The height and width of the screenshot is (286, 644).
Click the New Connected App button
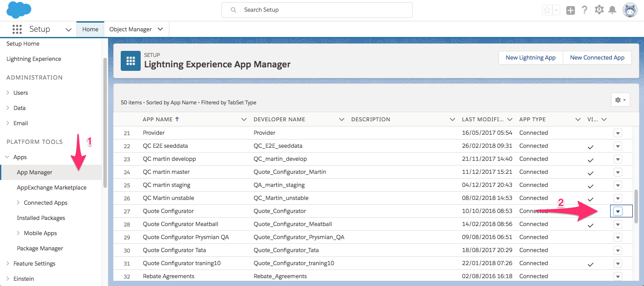[597, 57]
